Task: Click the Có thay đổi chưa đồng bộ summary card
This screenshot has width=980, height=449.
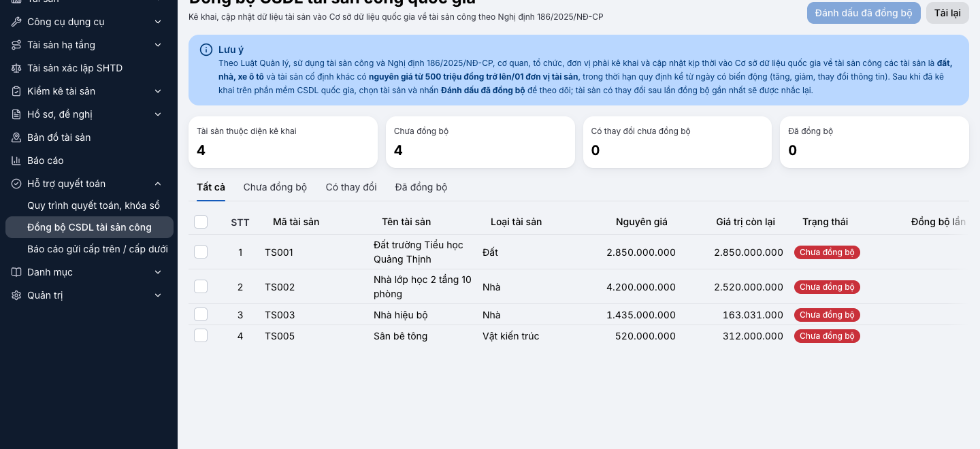Action: [x=677, y=142]
